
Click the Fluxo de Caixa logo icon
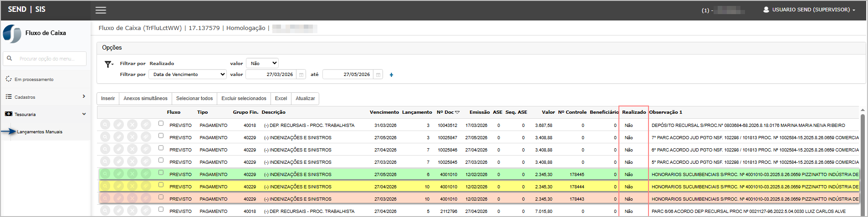point(12,34)
